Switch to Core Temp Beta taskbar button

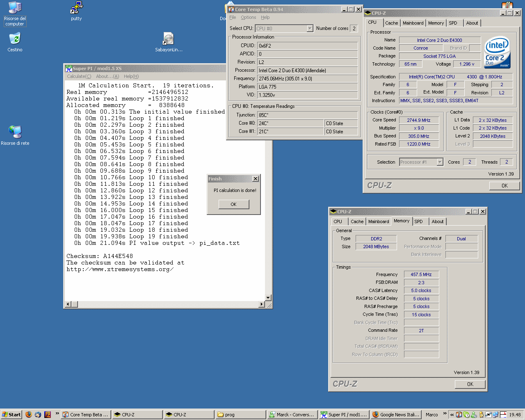(x=85, y=415)
